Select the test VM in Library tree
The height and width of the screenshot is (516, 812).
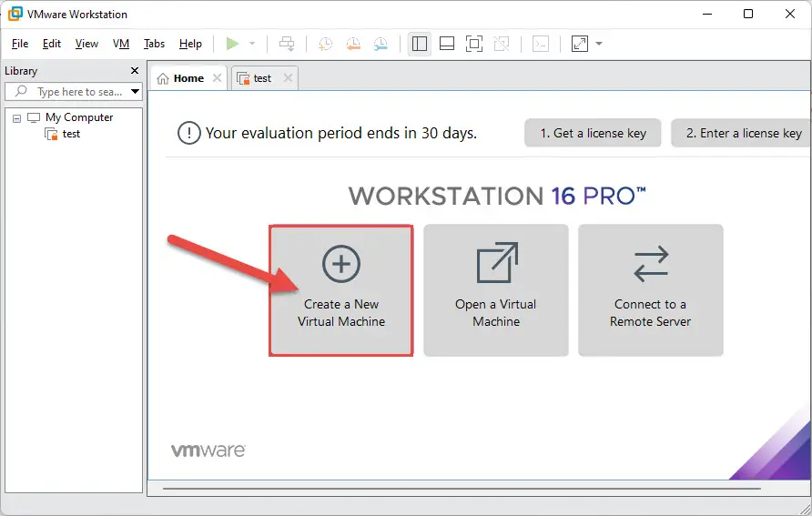(71, 134)
